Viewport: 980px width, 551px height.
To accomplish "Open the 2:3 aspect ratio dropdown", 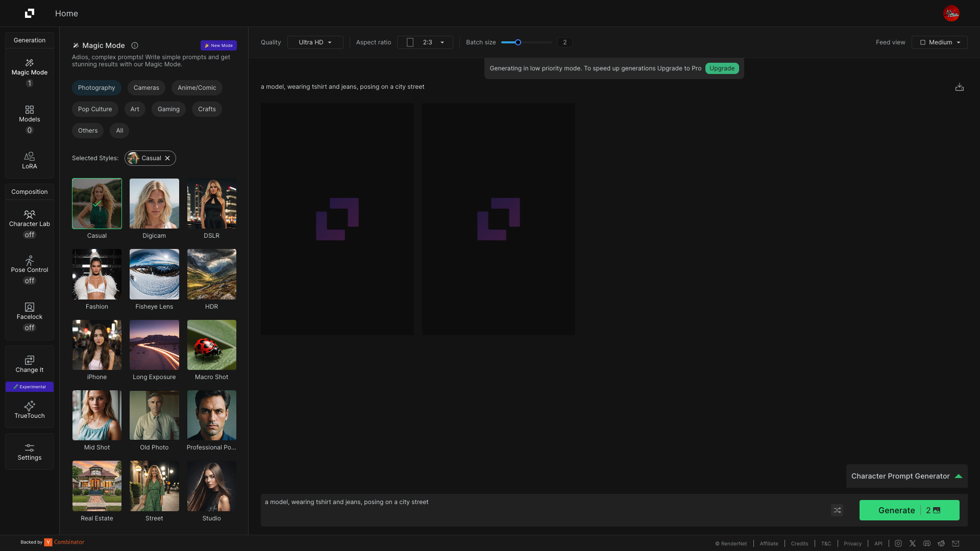I will 425,42.
